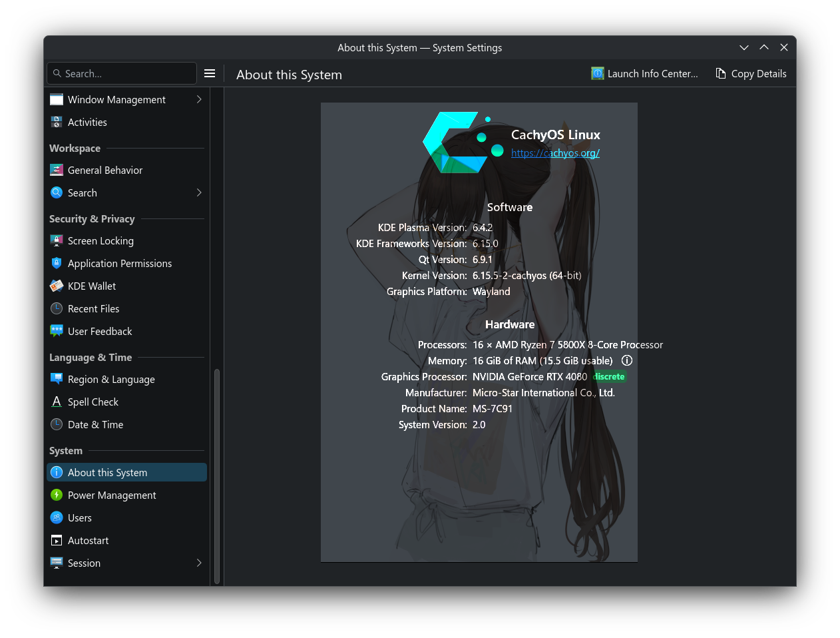Open KDE Wallet settings
This screenshot has width=840, height=638.
point(126,286)
